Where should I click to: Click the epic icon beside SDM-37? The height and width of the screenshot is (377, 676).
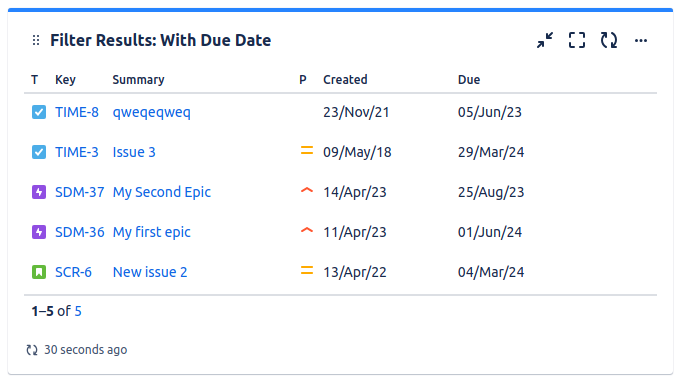pyautogui.click(x=39, y=192)
